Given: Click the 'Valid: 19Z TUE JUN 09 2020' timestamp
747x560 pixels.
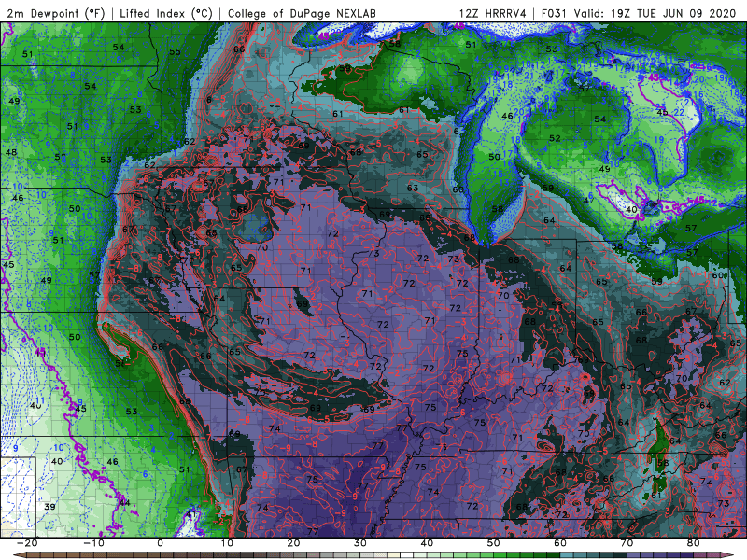Looking at the screenshot, I should pyautogui.click(x=655, y=14).
